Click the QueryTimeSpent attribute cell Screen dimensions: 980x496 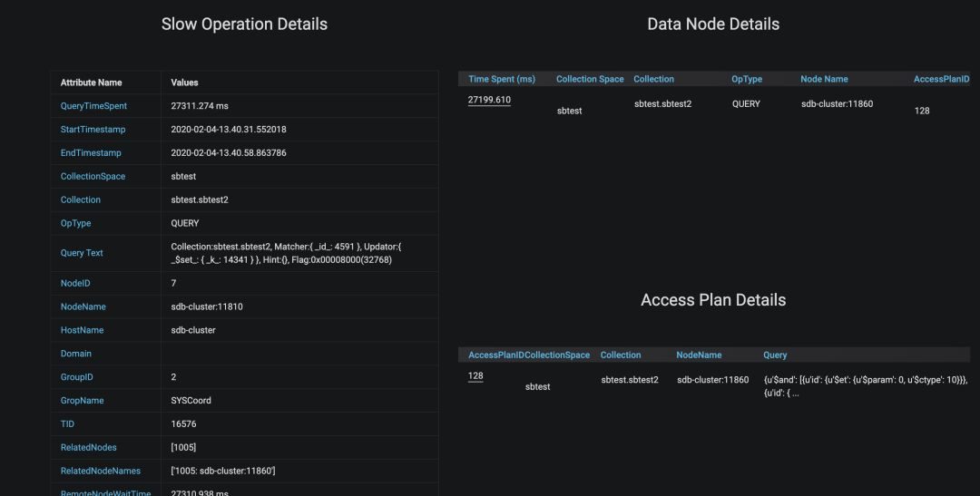point(93,106)
